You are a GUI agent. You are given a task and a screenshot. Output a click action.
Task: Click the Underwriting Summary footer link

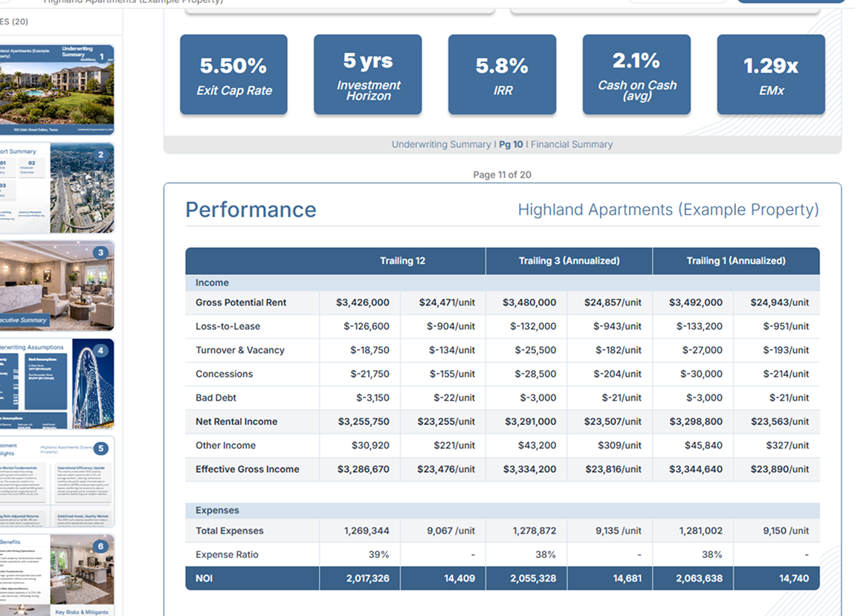(441, 144)
